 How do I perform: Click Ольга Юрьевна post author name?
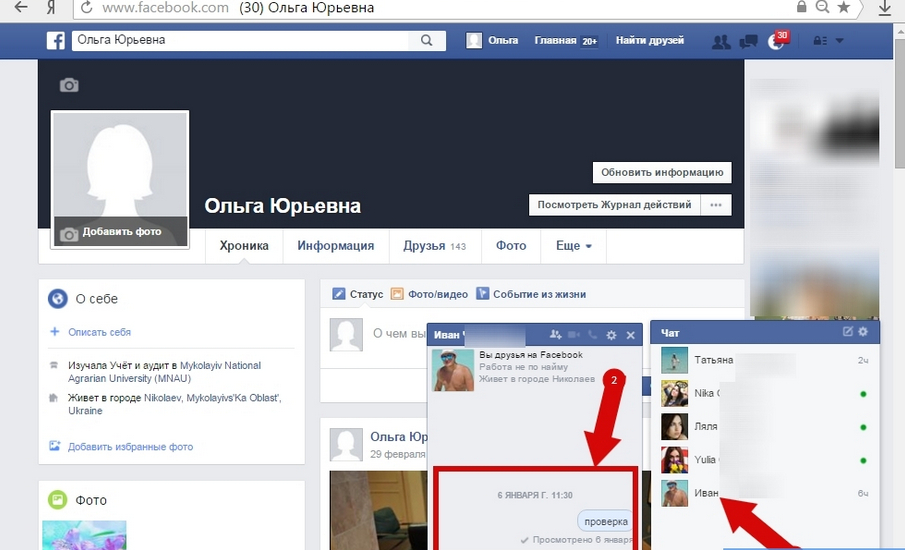pyautogui.click(x=399, y=437)
